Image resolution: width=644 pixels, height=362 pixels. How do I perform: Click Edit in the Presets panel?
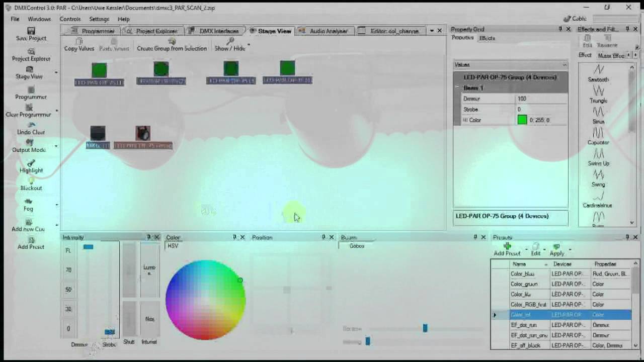[x=536, y=250]
